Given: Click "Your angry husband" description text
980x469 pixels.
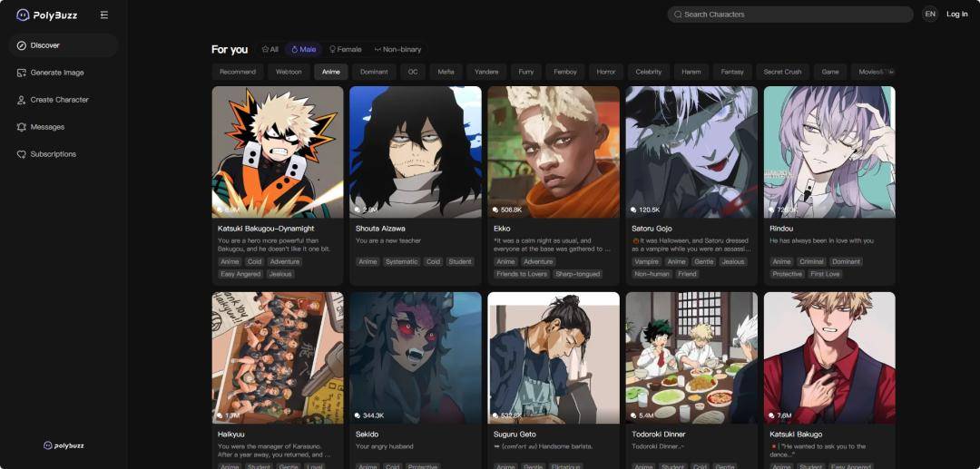Looking at the screenshot, I should click(385, 446).
